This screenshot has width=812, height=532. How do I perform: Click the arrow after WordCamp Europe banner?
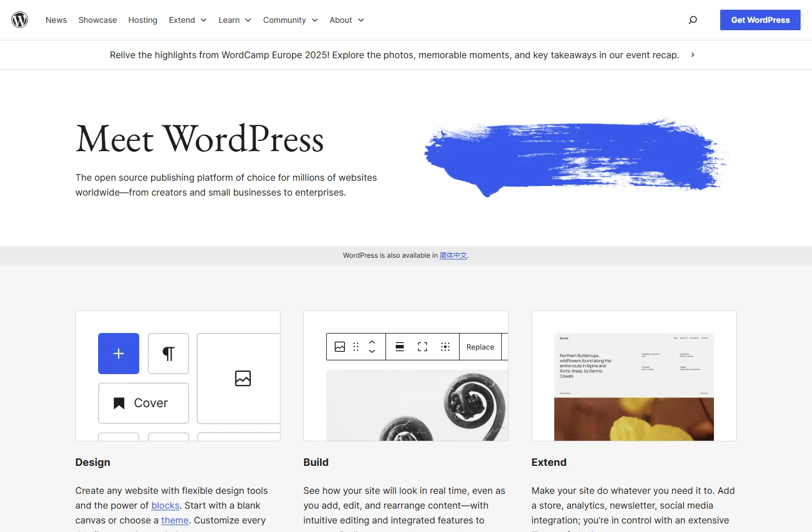tap(693, 55)
